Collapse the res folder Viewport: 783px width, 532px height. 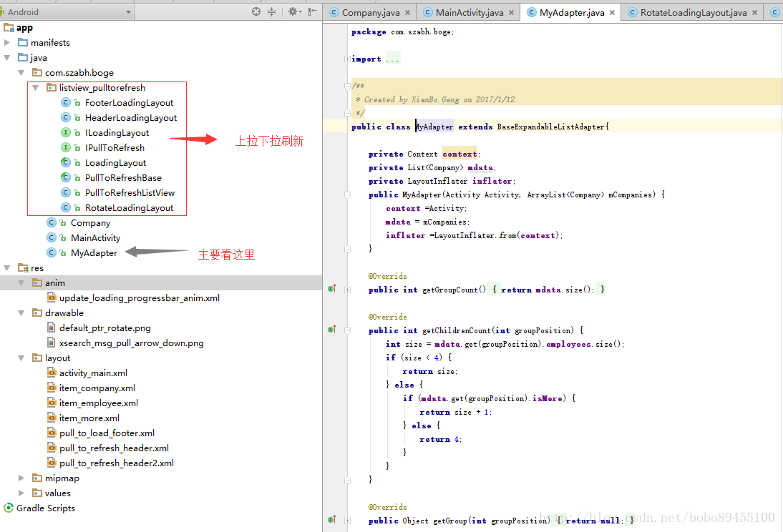pos(7,268)
